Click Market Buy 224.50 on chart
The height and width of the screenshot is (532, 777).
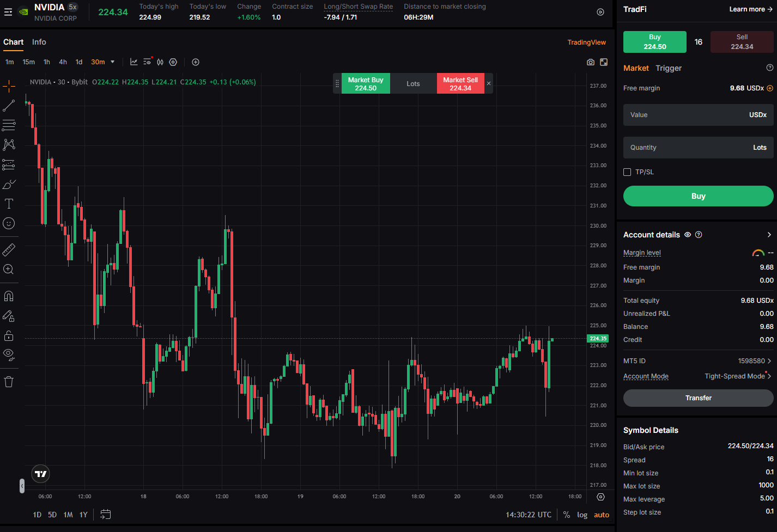[x=366, y=84]
